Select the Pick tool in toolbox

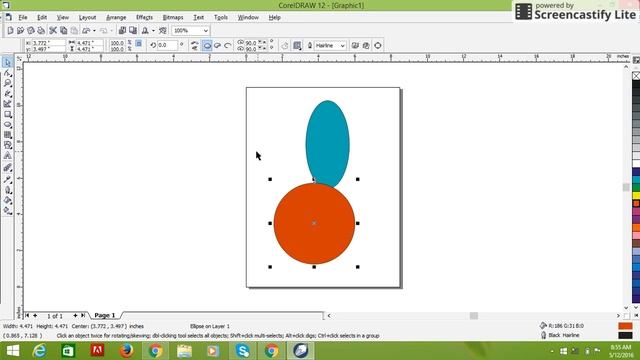click(7, 62)
